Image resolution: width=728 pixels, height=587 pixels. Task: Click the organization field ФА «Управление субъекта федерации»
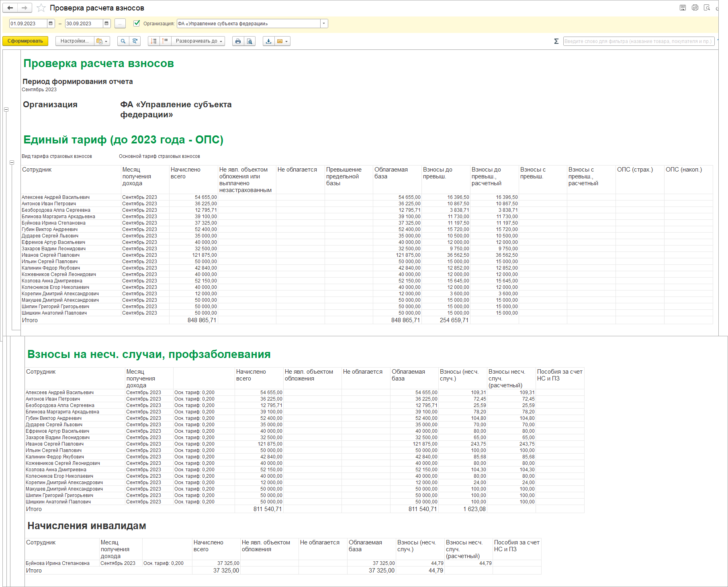(248, 24)
